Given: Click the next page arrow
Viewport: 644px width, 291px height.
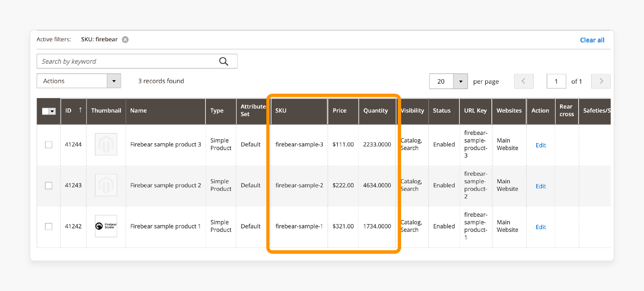Looking at the screenshot, I should coord(601,81).
